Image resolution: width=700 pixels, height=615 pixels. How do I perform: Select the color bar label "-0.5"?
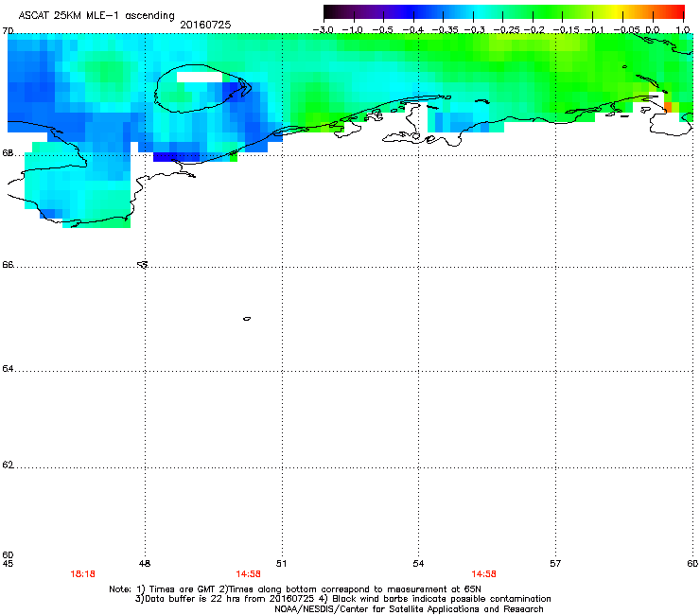[382, 30]
